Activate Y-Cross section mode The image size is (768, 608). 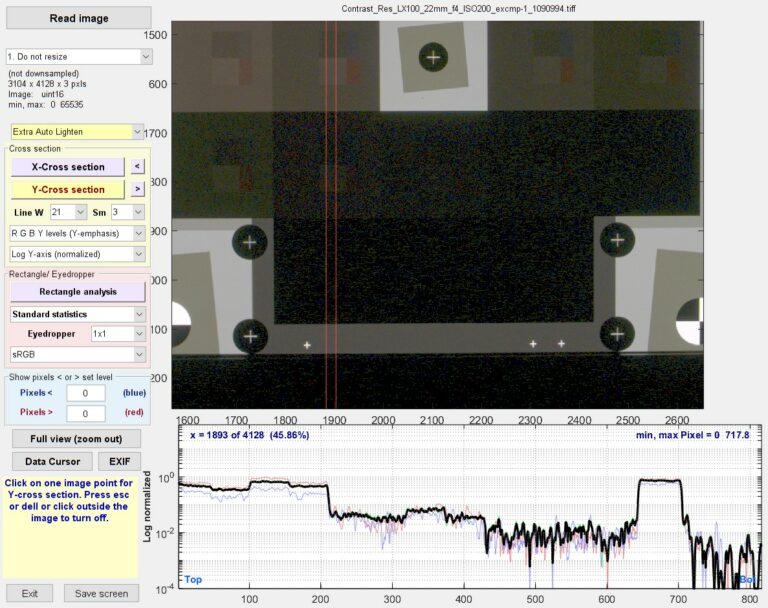(67, 189)
